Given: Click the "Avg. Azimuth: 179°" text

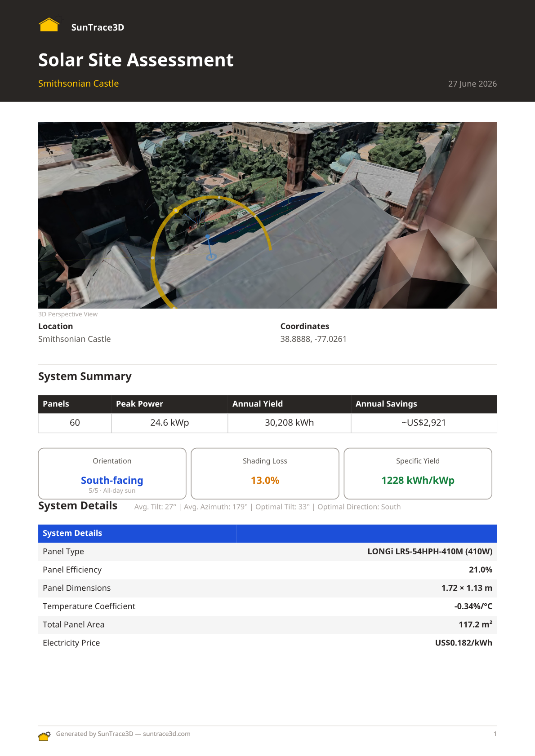Looking at the screenshot, I should [216, 507].
